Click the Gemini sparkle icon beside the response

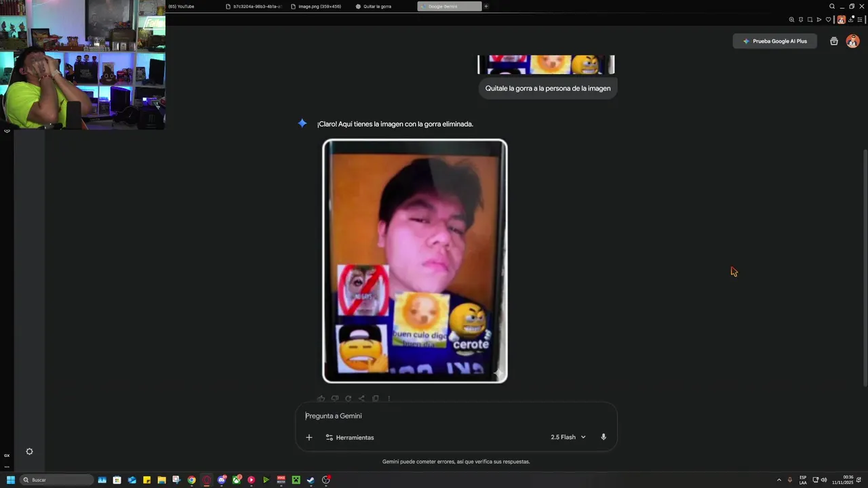point(302,123)
